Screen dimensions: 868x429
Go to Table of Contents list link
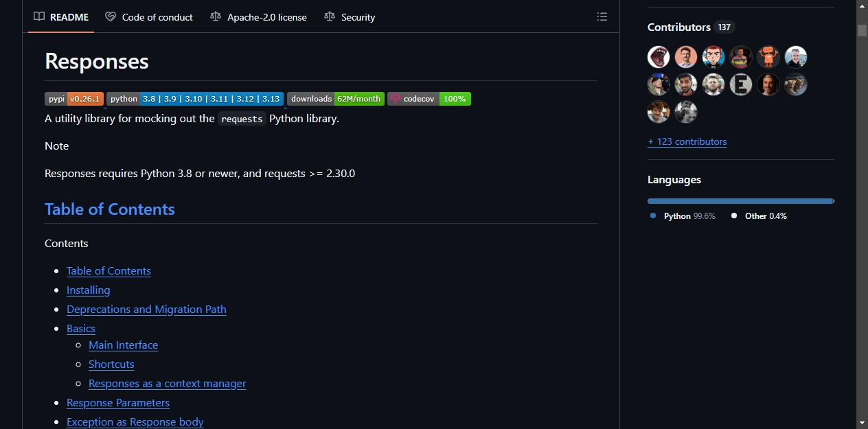(x=108, y=271)
